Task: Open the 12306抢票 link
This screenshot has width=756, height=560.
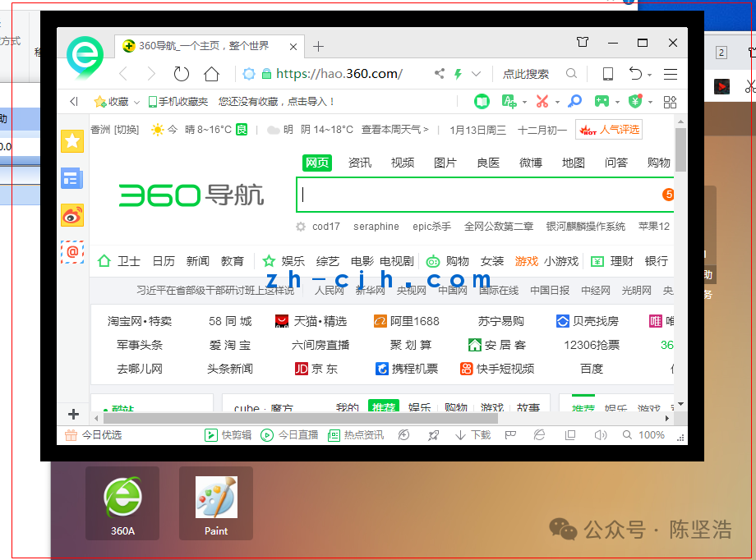Action: click(x=592, y=346)
